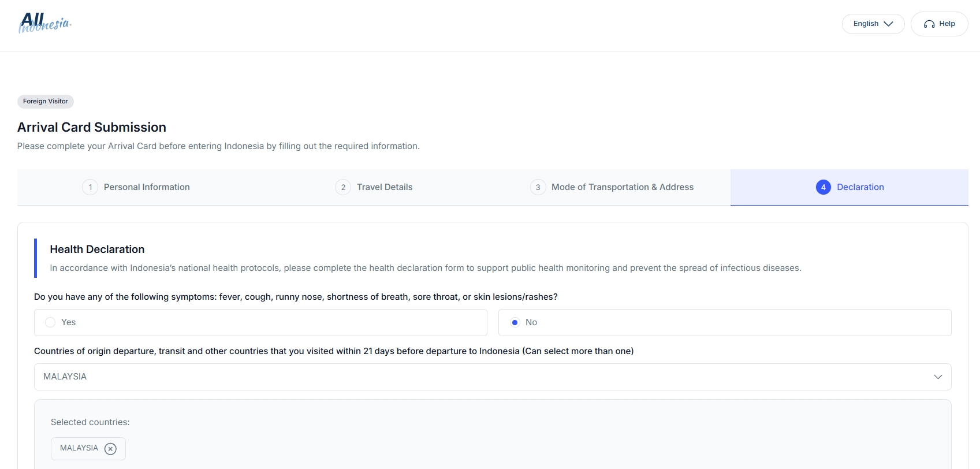The image size is (980, 469).
Task: Click the Arrival Card Submission heading
Action: 92,127
